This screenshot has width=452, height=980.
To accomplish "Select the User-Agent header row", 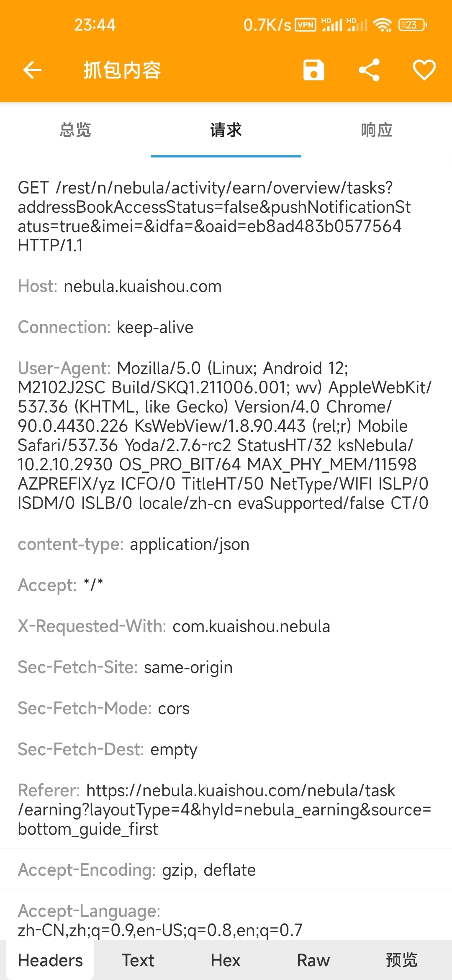I will (226, 436).
